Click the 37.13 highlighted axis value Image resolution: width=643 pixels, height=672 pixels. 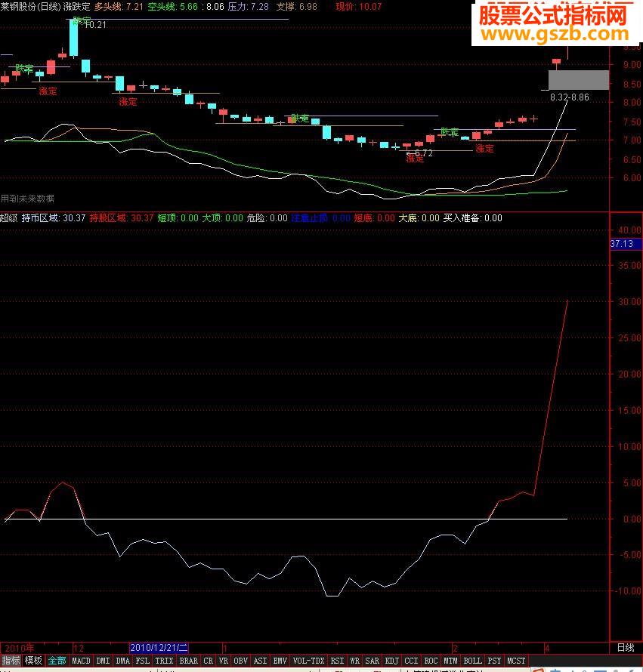point(626,244)
